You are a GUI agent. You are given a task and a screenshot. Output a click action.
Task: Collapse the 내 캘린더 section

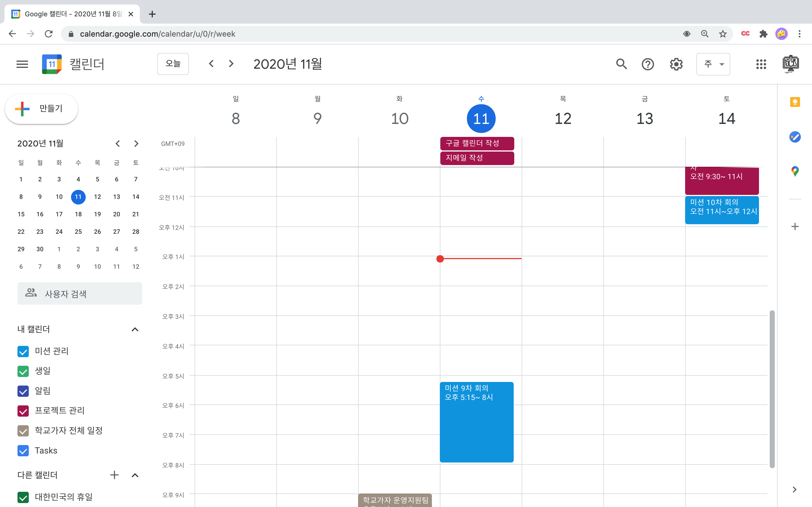135,329
